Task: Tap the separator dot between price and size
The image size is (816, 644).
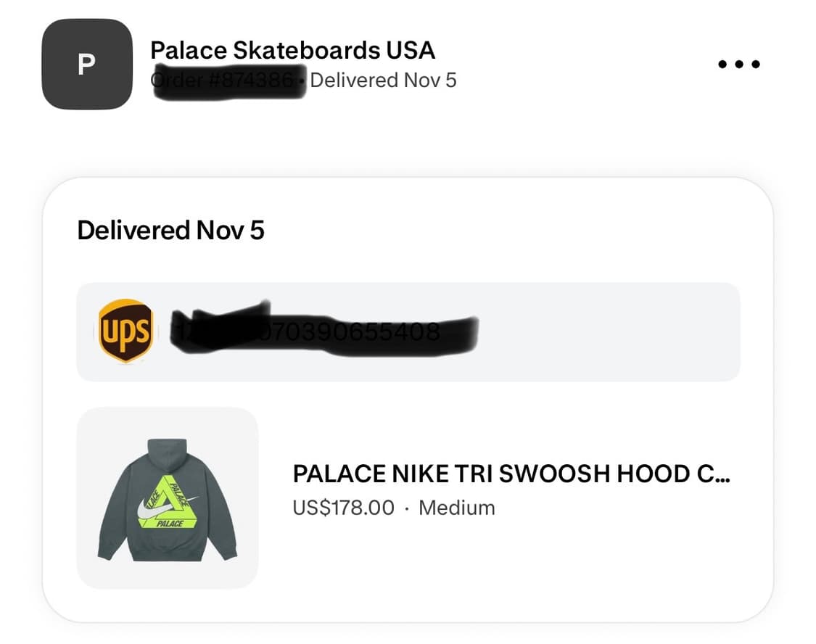Action: tap(407, 508)
